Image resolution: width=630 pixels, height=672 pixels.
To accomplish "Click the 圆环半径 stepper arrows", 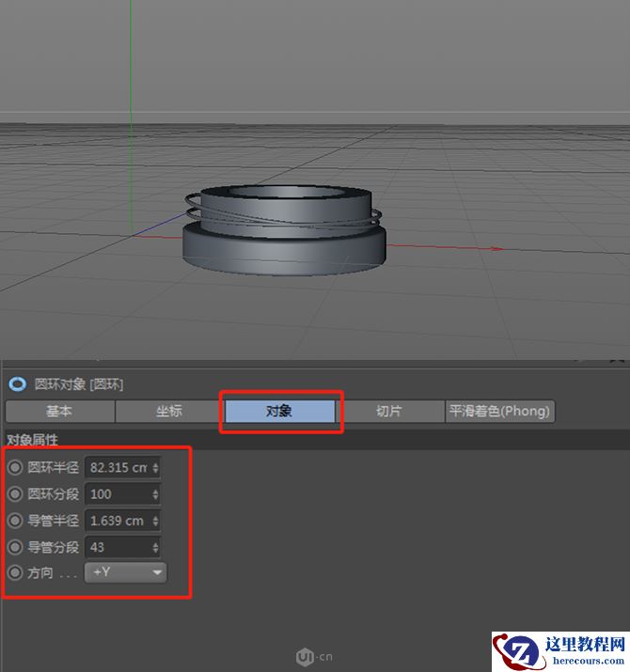I will (x=155, y=467).
